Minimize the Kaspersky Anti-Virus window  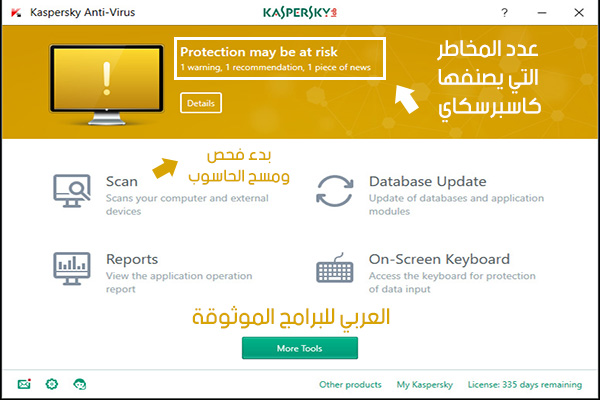click(x=541, y=13)
